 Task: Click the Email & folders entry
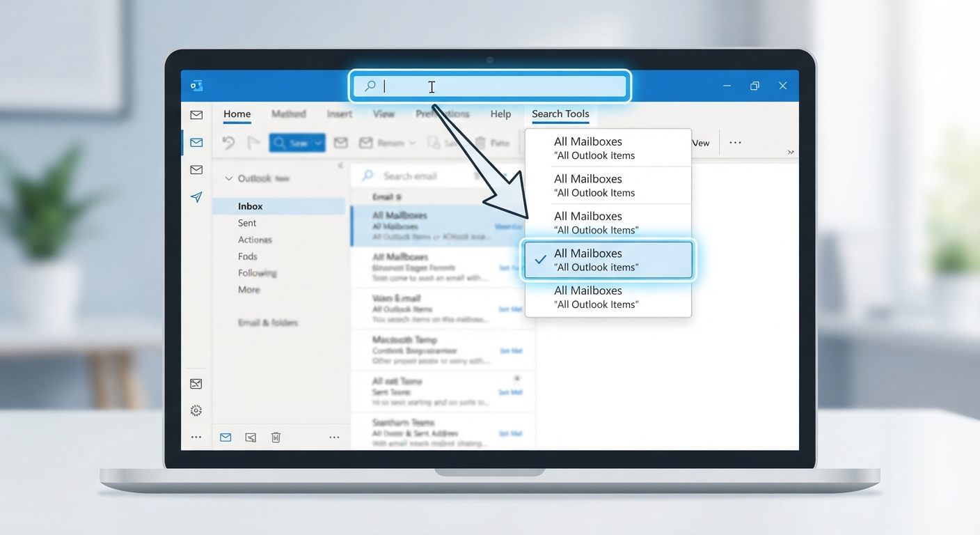point(268,323)
